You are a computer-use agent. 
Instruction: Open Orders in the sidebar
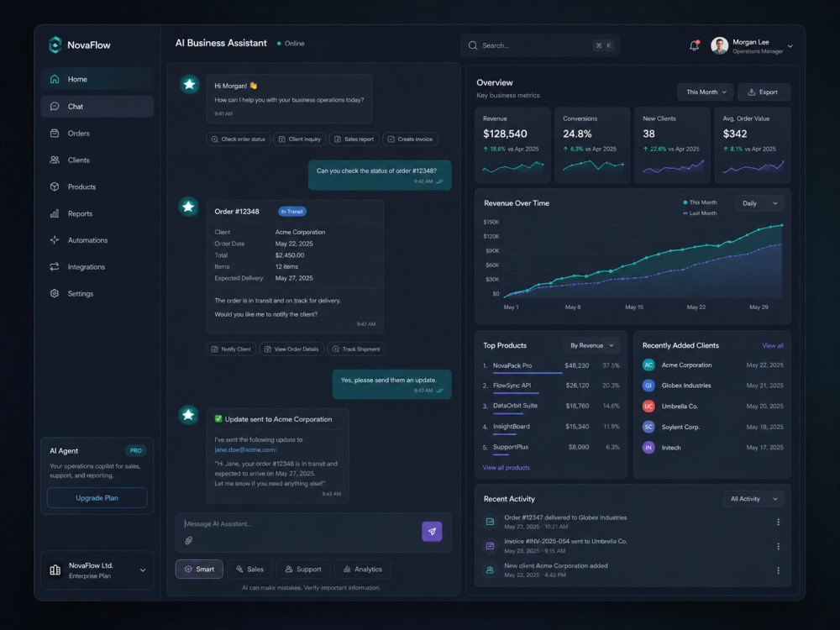coord(97,133)
